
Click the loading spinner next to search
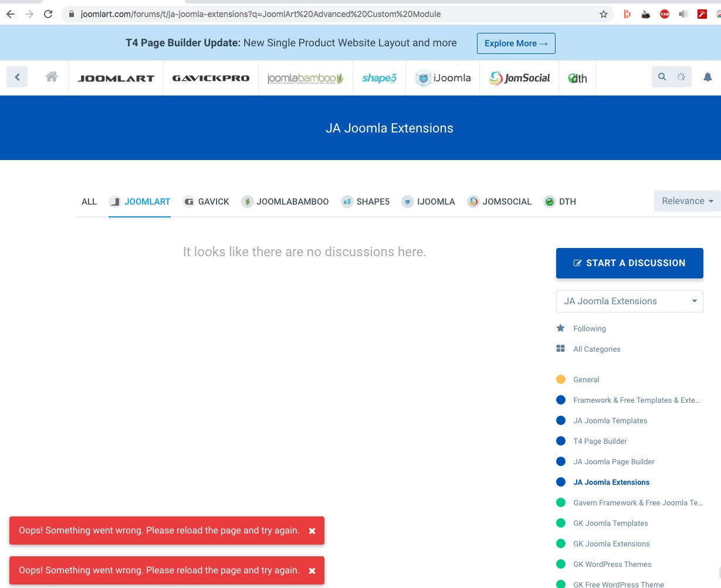pos(681,77)
